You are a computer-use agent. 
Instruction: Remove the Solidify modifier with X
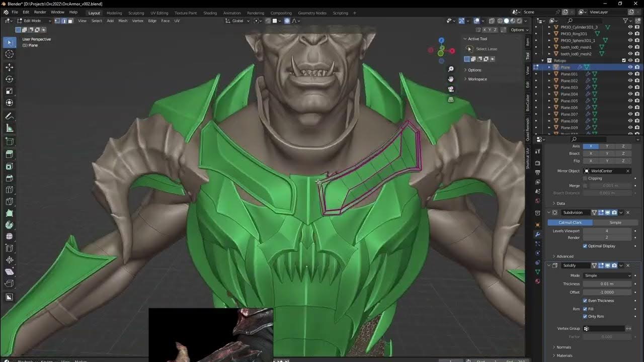628,265
